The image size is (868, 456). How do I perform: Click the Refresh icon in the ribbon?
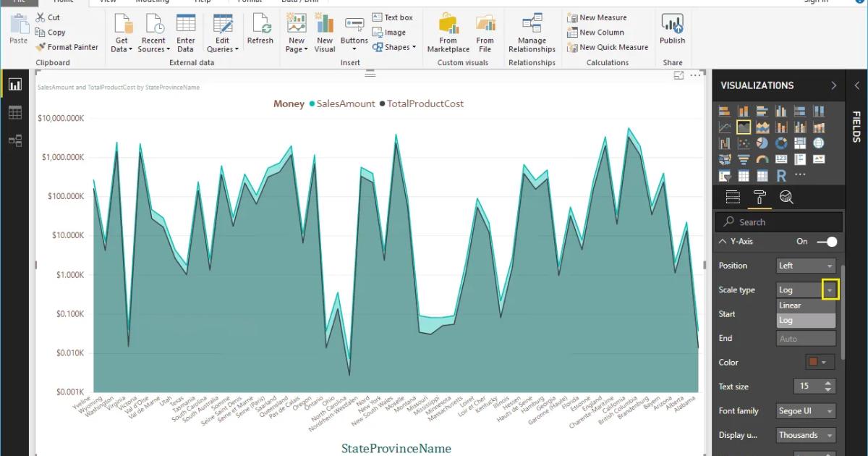(260, 29)
